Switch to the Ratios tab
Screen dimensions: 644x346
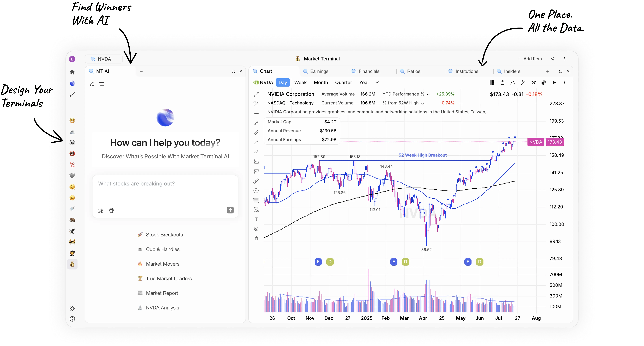(414, 71)
